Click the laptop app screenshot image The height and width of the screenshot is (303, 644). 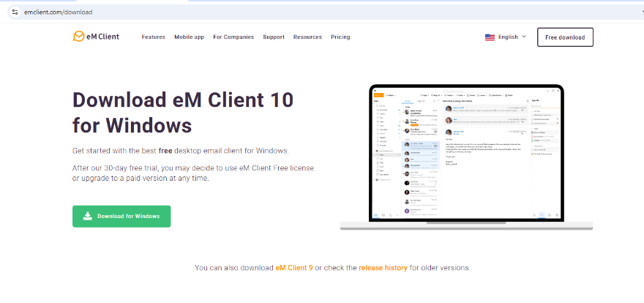click(x=466, y=157)
